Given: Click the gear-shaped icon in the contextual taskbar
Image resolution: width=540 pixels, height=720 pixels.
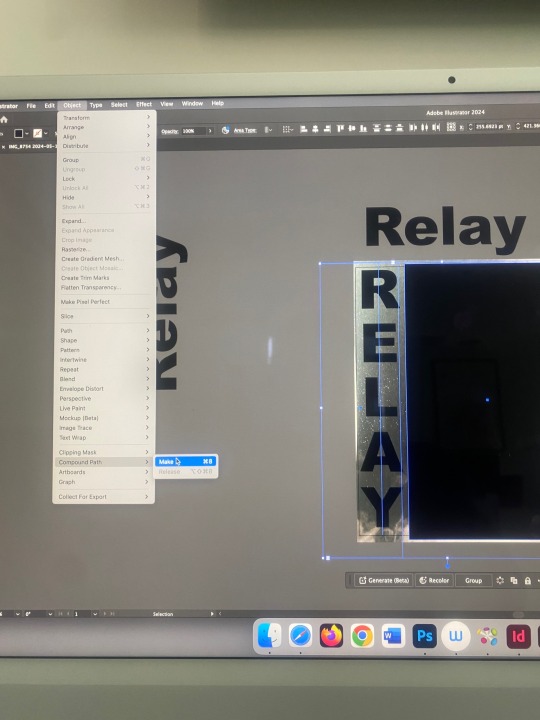Looking at the screenshot, I should coord(500,580).
